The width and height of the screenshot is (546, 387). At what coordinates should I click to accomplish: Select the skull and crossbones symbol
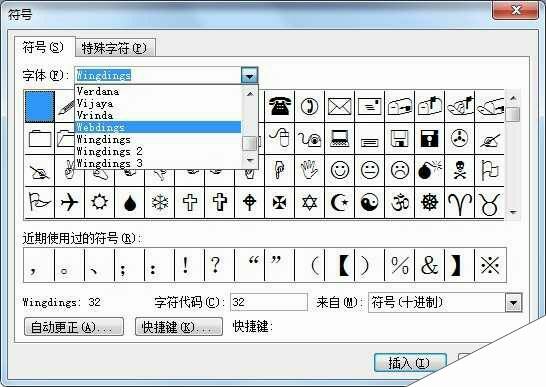click(459, 170)
